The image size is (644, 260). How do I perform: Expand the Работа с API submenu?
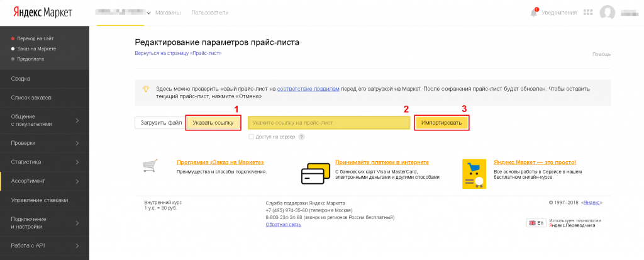click(77, 246)
